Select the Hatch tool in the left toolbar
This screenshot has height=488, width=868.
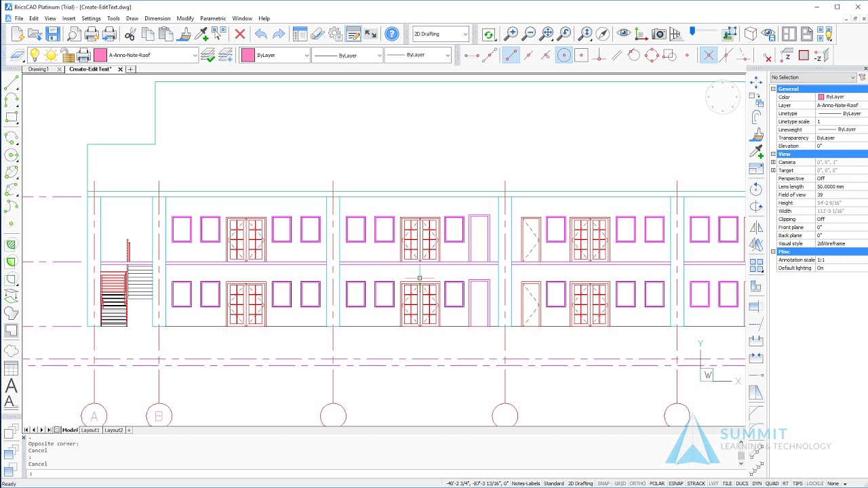click(12, 245)
